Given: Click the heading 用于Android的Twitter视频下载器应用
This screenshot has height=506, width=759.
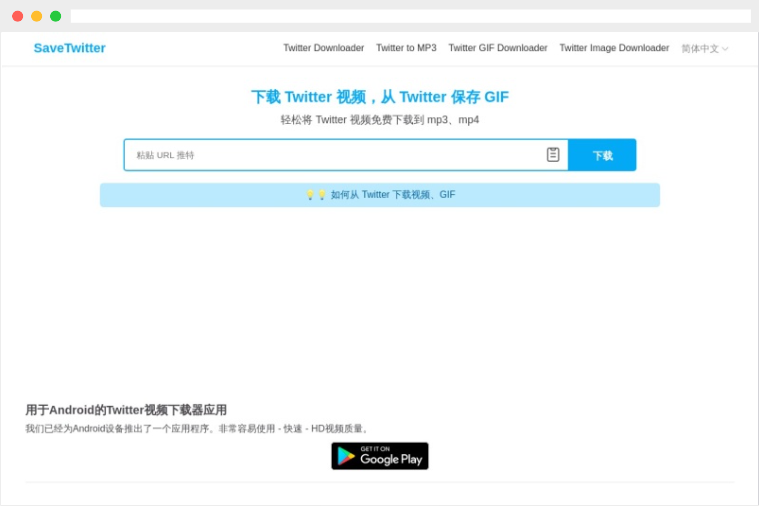Looking at the screenshot, I should click(x=126, y=410).
